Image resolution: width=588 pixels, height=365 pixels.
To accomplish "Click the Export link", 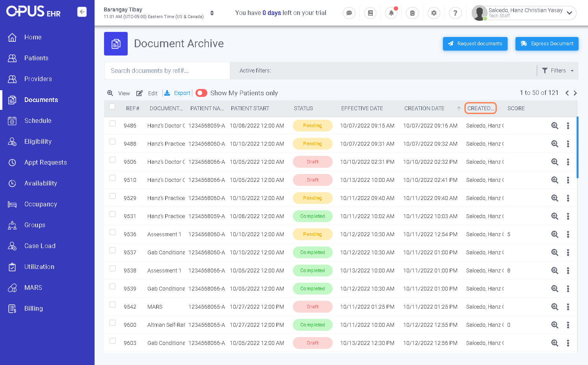I will click(x=182, y=93).
